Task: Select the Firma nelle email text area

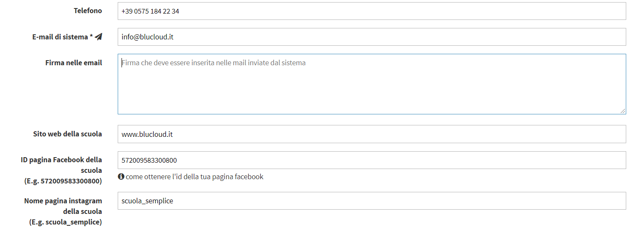Action: coord(372,84)
